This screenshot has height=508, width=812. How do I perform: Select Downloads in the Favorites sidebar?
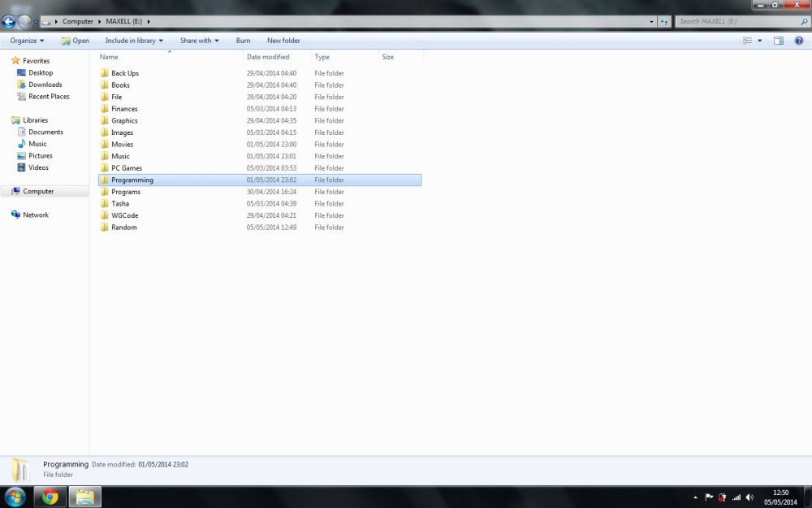tap(45, 85)
